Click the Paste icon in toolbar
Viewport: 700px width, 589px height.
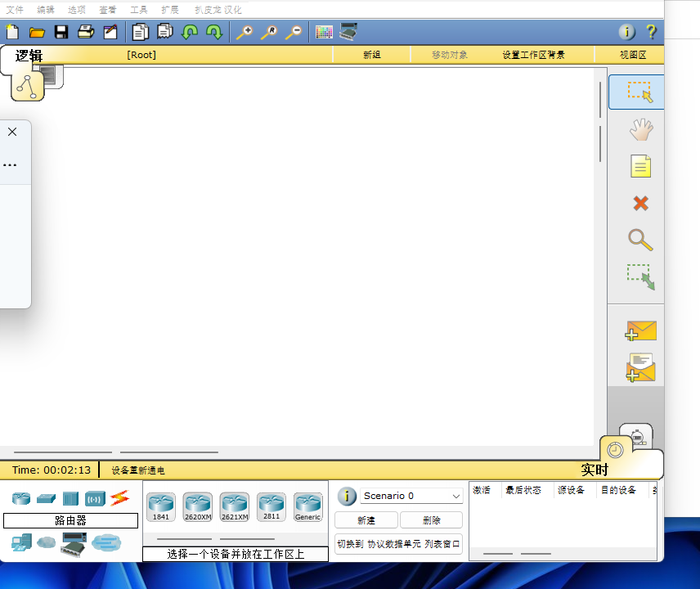[x=164, y=32]
